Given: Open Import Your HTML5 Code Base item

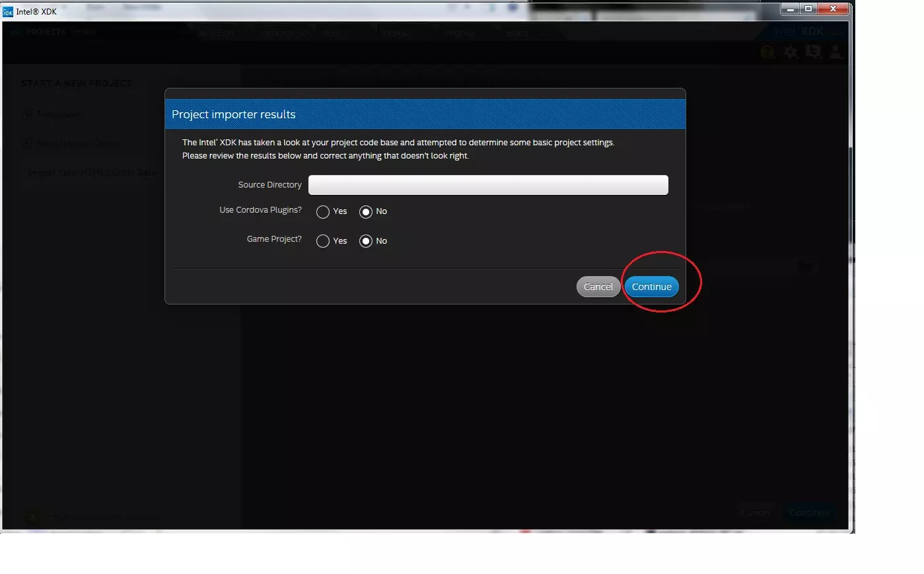Looking at the screenshot, I should pos(92,172).
